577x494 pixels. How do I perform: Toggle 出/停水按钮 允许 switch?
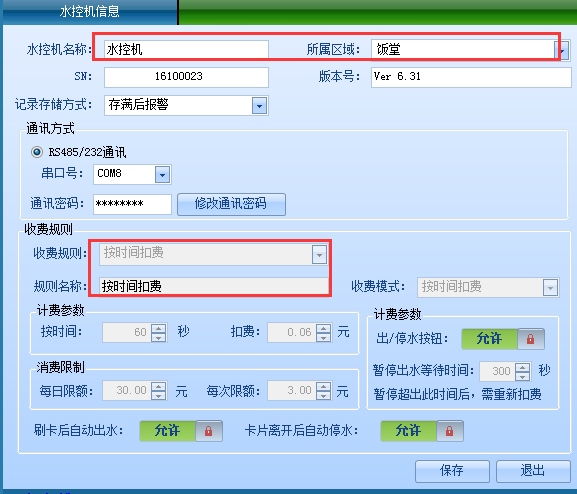pos(489,339)
